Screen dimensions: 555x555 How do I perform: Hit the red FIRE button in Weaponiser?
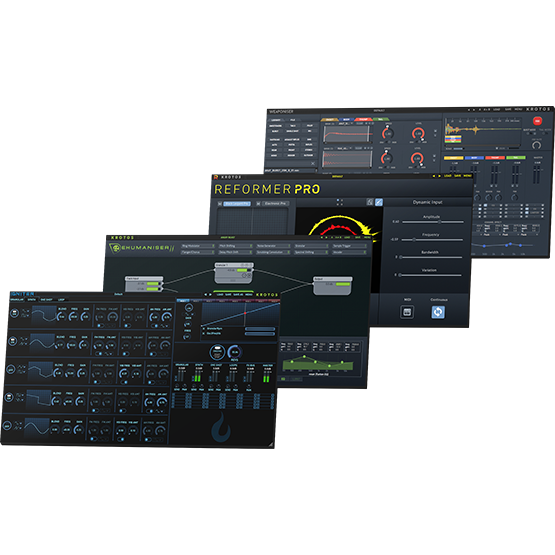click(x=537, y=121)
